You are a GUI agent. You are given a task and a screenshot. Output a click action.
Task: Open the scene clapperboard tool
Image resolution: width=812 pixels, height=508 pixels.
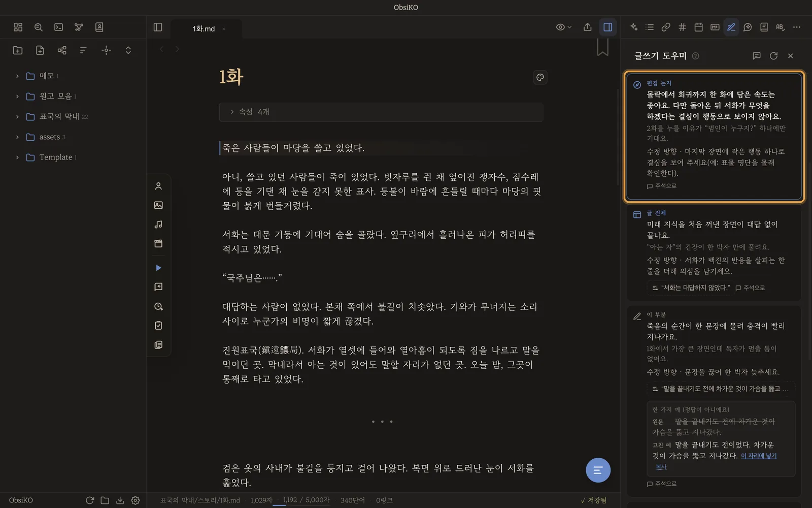[158, 244]
